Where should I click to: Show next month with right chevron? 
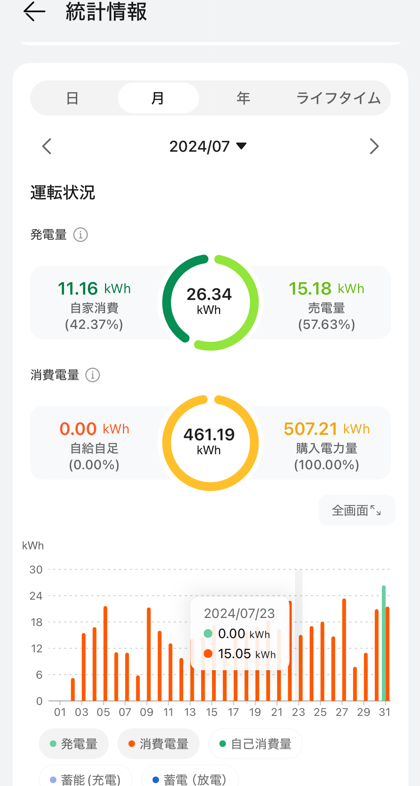(374, 146)
